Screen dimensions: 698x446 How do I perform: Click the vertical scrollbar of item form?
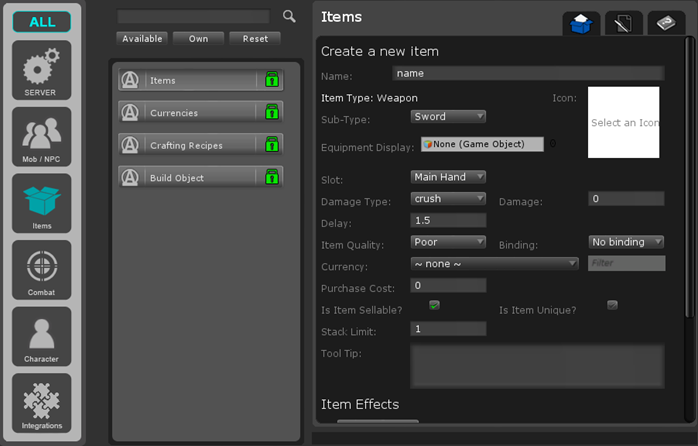(x=689, y=180)
